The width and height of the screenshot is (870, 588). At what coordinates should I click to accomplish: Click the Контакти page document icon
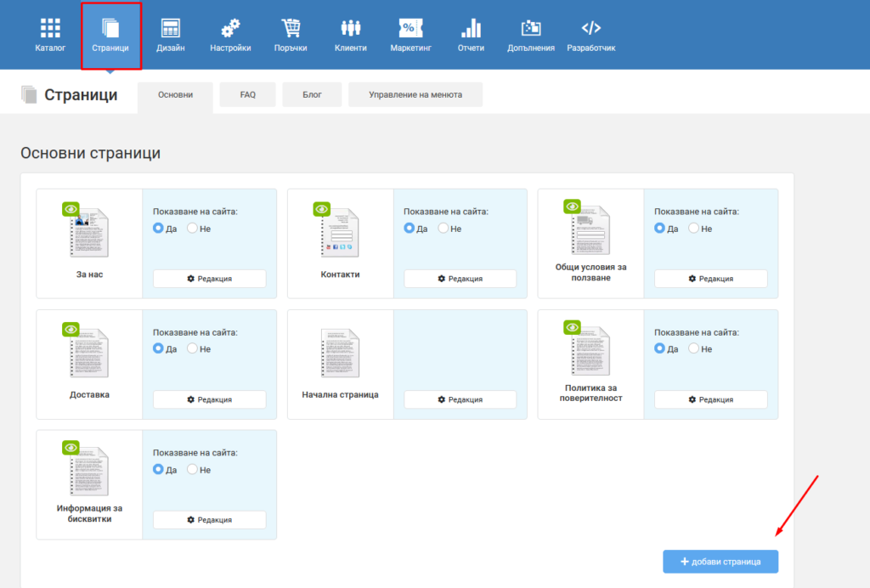tap(340, 232)
